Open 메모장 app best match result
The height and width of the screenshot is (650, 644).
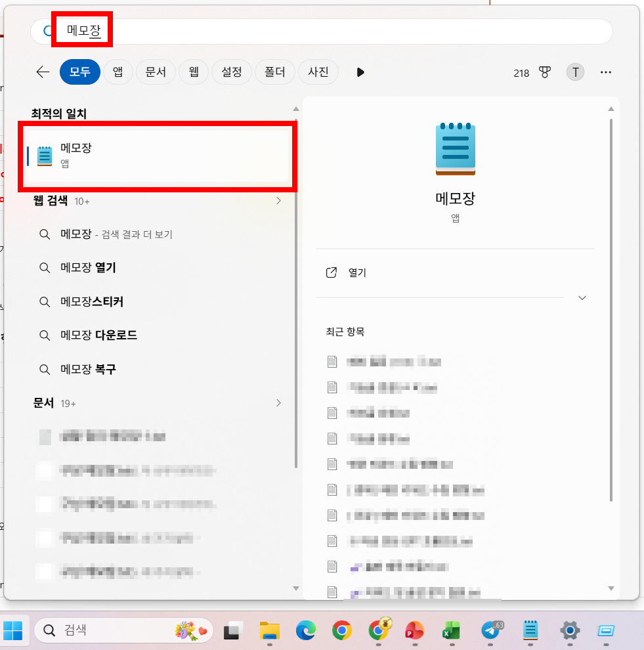[158, 156]
